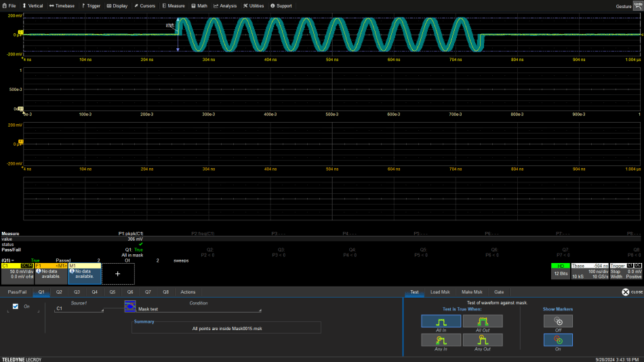This screenshot has width=644, height=362.
Task: Switch to the Q6 tab
Action: pos(130,292)
